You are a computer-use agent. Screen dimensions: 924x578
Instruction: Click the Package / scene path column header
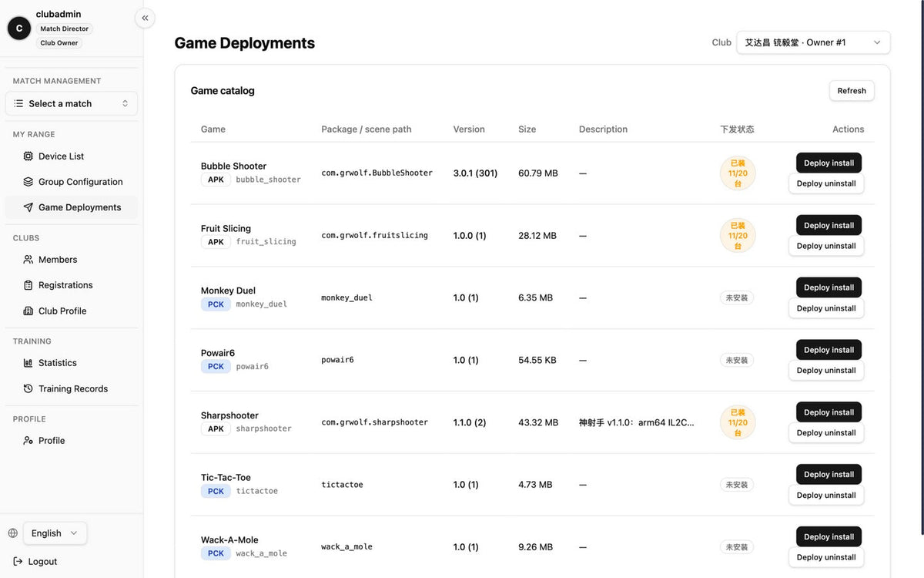[x=367, y=129]
